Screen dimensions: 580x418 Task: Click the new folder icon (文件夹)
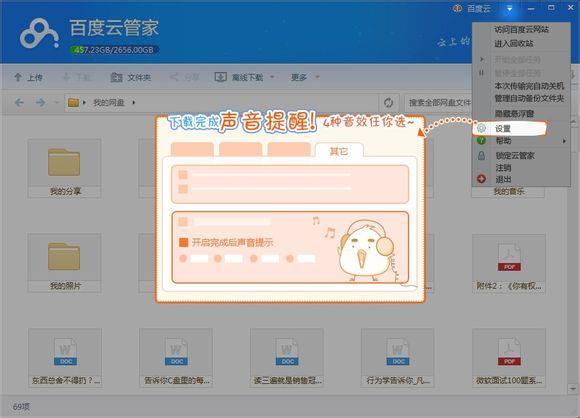(117, 77)
